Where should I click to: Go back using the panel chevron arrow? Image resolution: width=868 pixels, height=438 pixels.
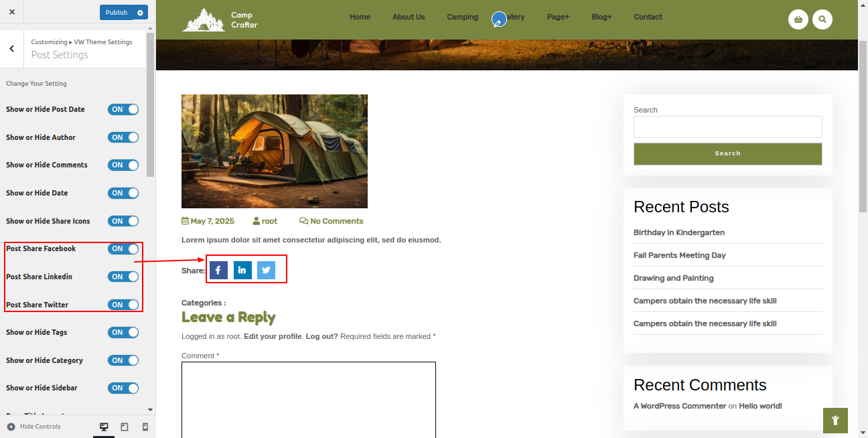pos(12,48)
